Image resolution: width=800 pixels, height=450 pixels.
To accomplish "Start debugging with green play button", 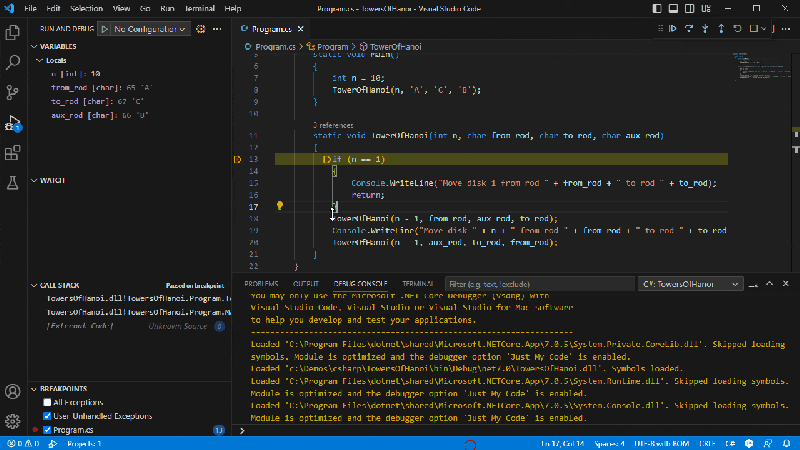I will click(105, 29).
